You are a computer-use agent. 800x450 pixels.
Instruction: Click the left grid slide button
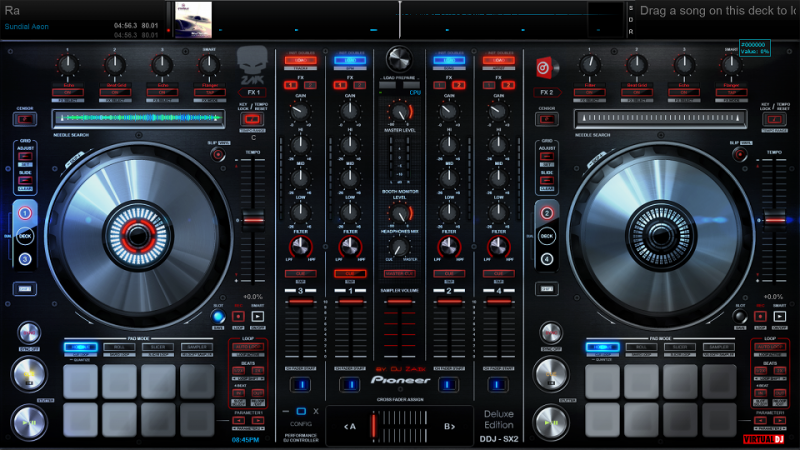click(25, 180)
